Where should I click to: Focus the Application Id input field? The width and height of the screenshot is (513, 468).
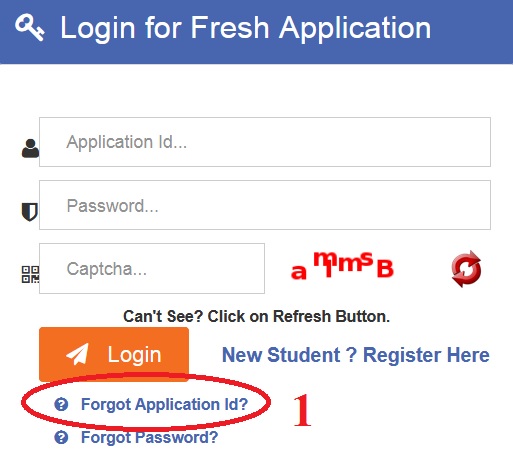point(265,142)
